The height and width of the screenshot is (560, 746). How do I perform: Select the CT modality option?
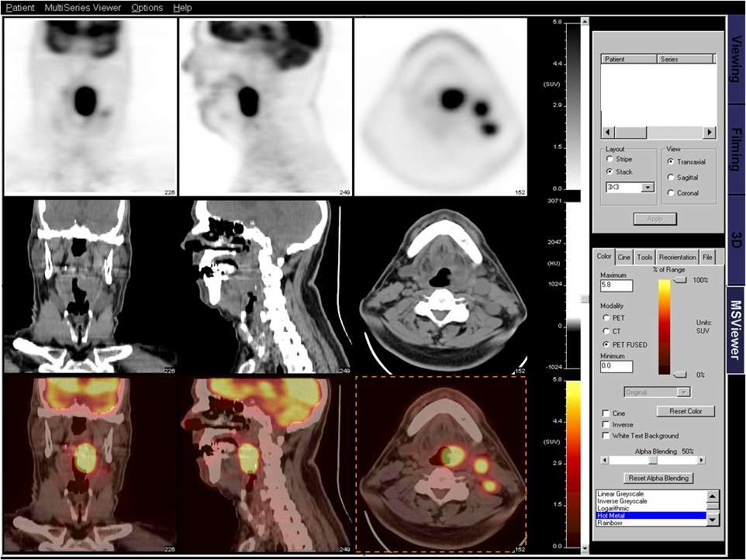[605, 330]
